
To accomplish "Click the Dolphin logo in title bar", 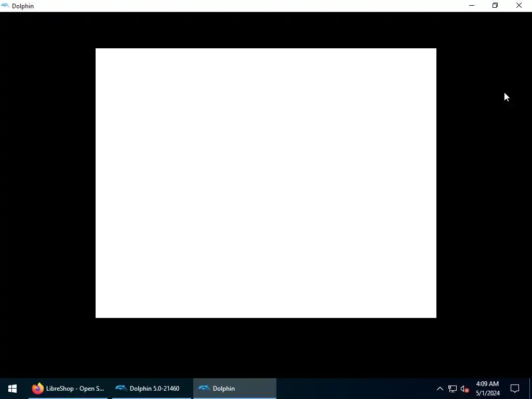I will tap(5, 6).
